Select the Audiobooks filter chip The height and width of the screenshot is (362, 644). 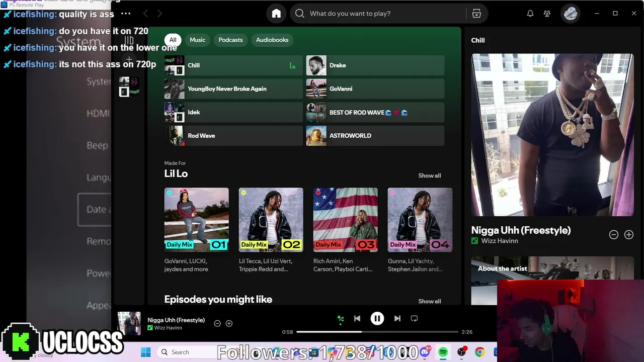click(272, 40)
